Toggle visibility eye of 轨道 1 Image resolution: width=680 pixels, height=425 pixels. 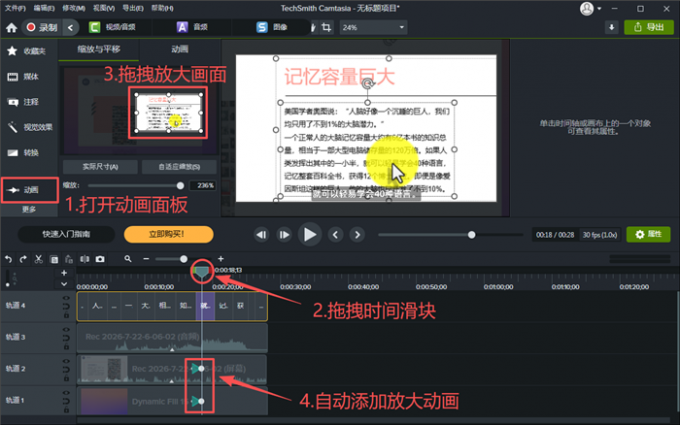[x=66, y=393]
